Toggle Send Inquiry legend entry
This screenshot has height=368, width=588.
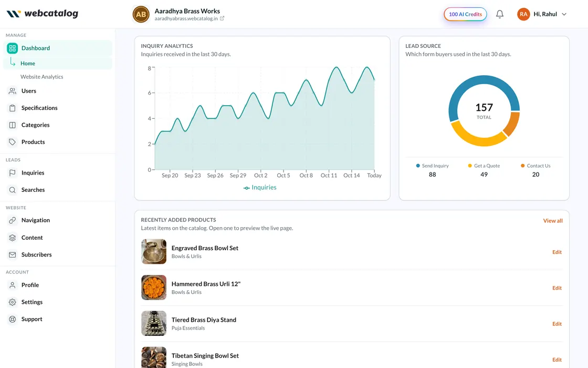click(433, 166)
